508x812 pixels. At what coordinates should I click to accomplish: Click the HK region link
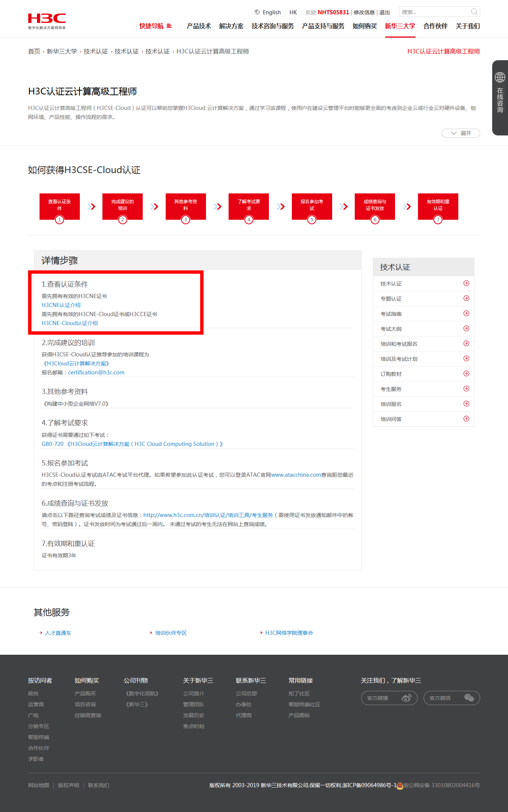pos(293,12)
